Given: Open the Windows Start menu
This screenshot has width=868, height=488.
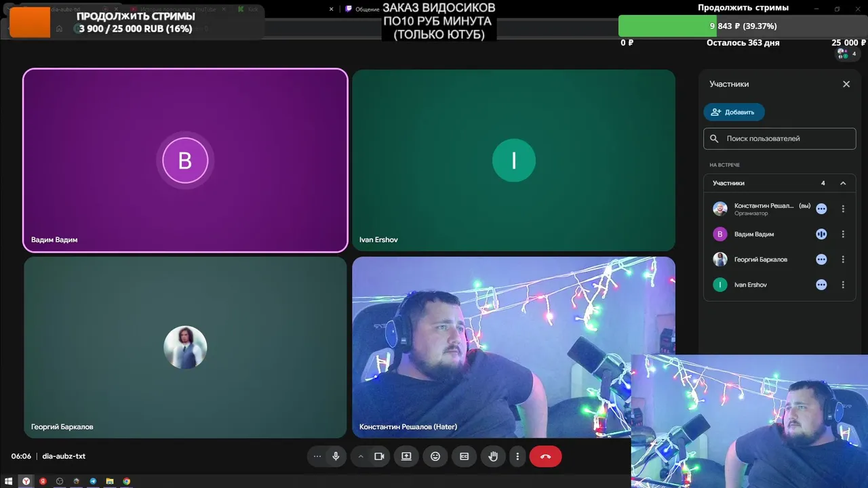Looking at the screenshot, I should [9, 481].
